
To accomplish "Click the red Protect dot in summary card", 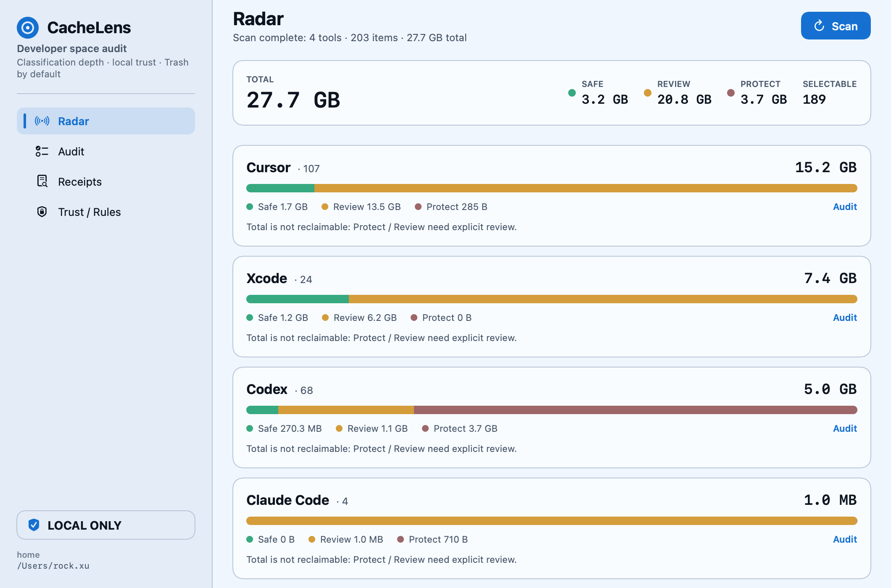I will pos(731,93).
